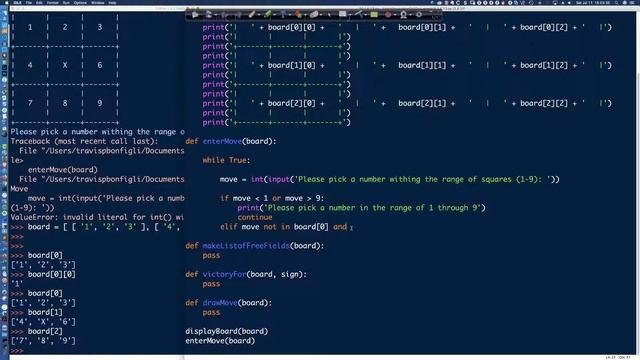Click the green rectangle color tool
Image resolution: width=640 pixels, height=360 pixels.
pyautogui.click(x=374, y=15)
